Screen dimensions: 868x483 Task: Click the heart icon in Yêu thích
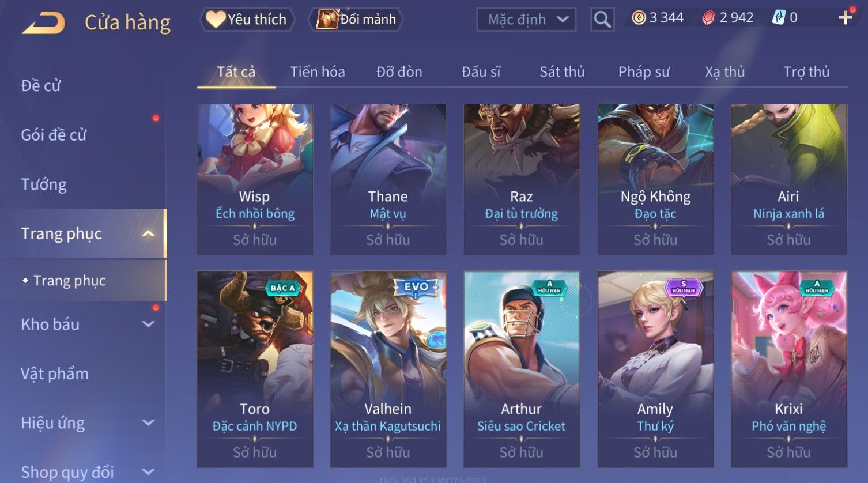click(x=216, y=20)
